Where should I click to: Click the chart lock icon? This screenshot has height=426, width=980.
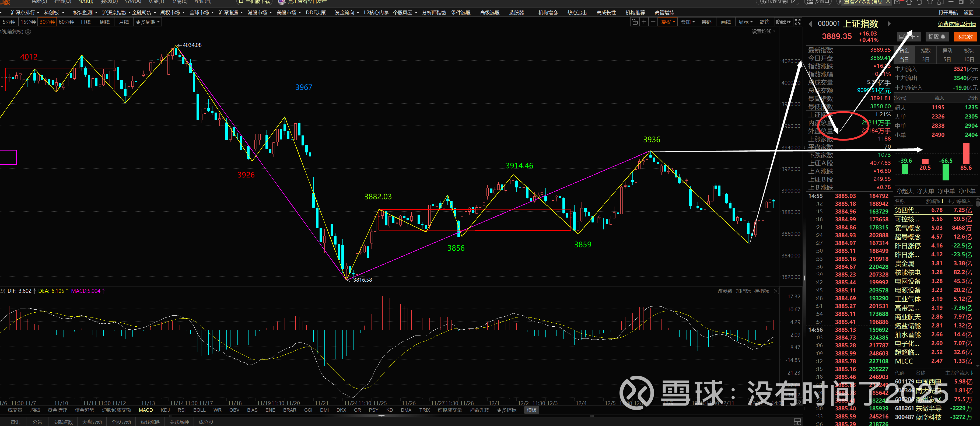pyautogui.click(x=635, y=22)
